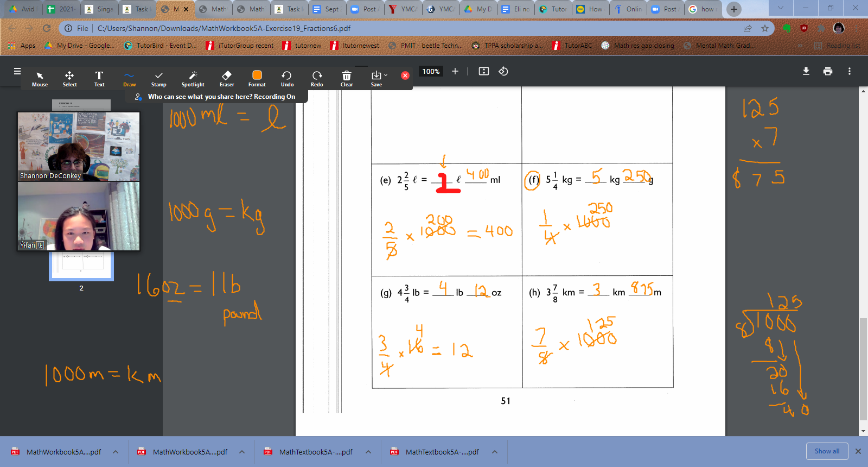Open TutorBird - Event bookmark

click(x=161, y=46)
